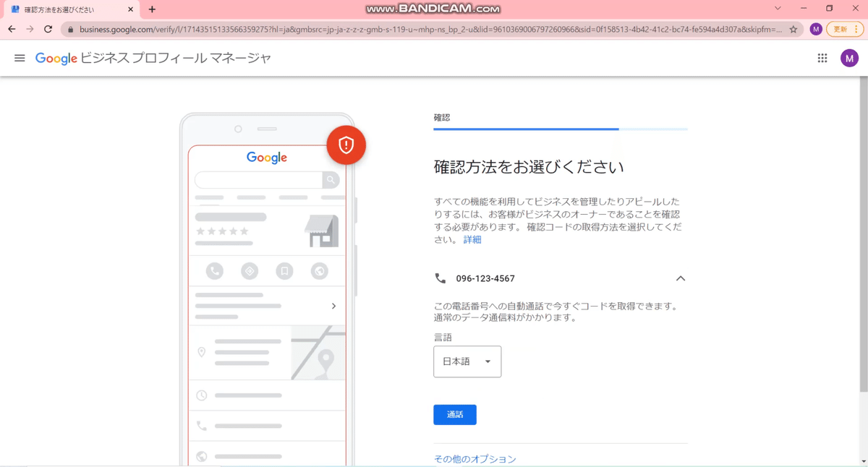Click the mockup Google logo
The image size is (868, 467).
click(x=267, y=158)
